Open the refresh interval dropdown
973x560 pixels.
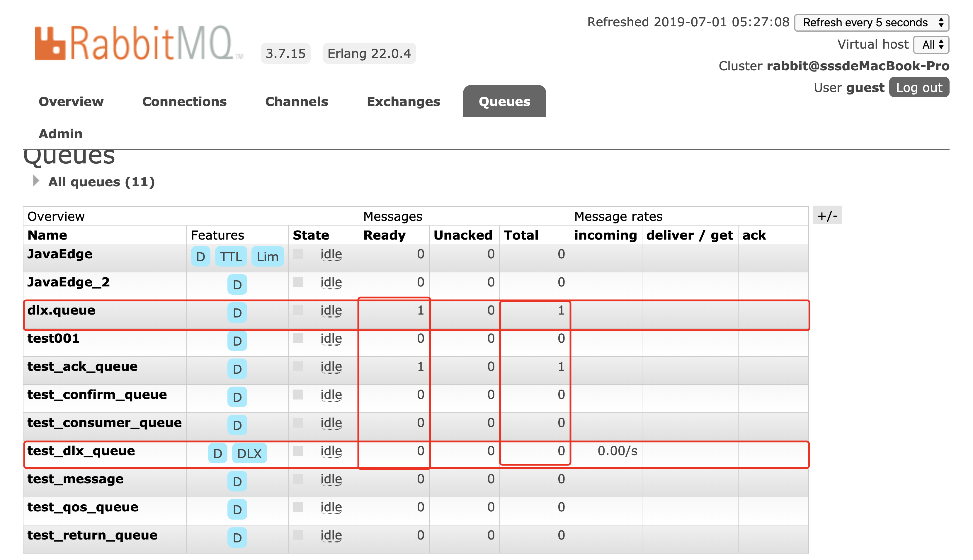point(871,23)
